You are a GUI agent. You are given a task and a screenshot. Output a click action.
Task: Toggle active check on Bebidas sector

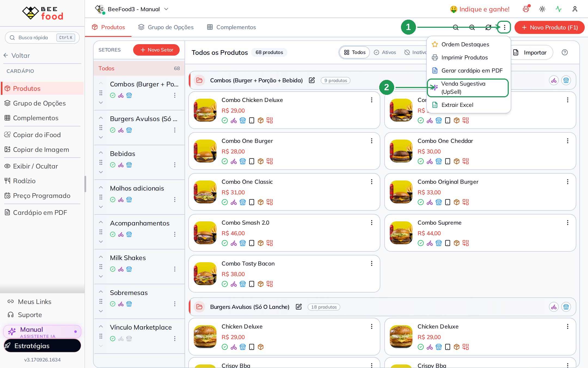coord(113,165)
